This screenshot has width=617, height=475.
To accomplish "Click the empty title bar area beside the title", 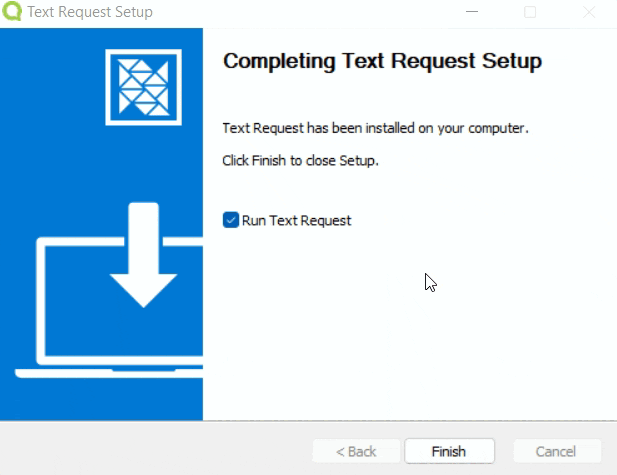I will [300, 12].
